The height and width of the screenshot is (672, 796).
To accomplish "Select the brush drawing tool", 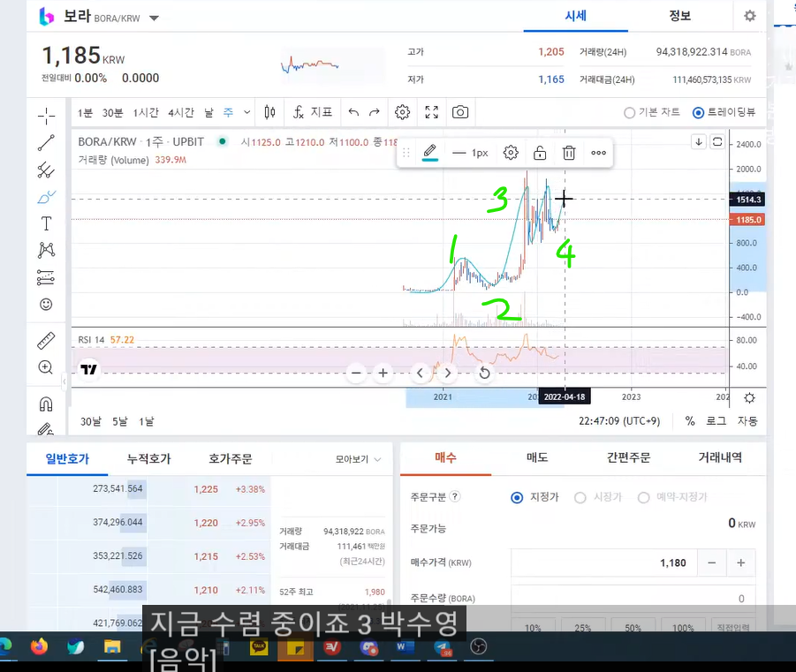I will point(46,197).
